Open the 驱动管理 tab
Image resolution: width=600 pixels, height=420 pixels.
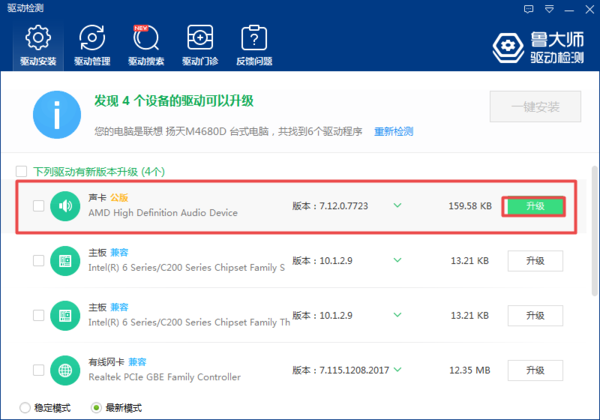click(92, 45)
